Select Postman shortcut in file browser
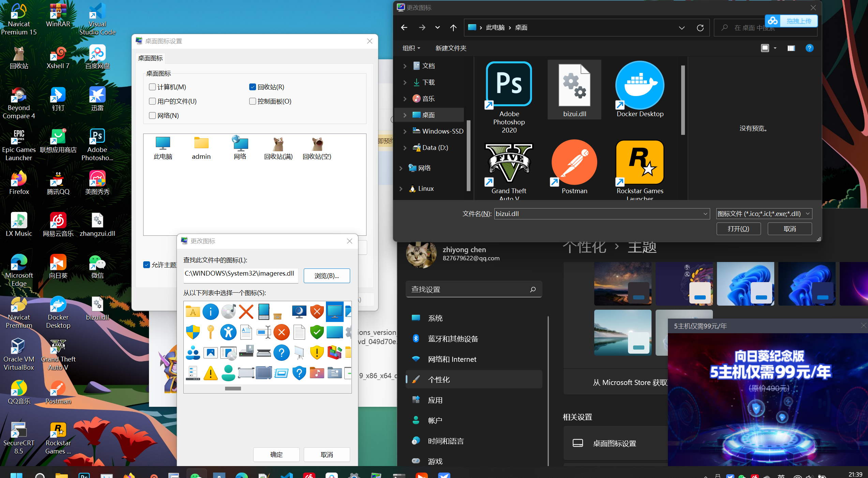The height and width of the screenshot is (478, 868). tap(574, 168)
